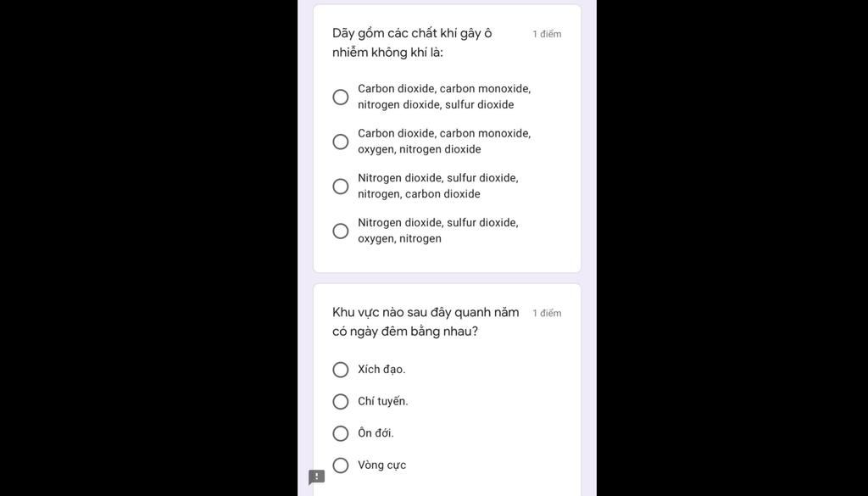
Task: Choose radio circle for 'oxygen, nitrogen dioxide' option
Action: pyautogui.click(x=341, y=142)
